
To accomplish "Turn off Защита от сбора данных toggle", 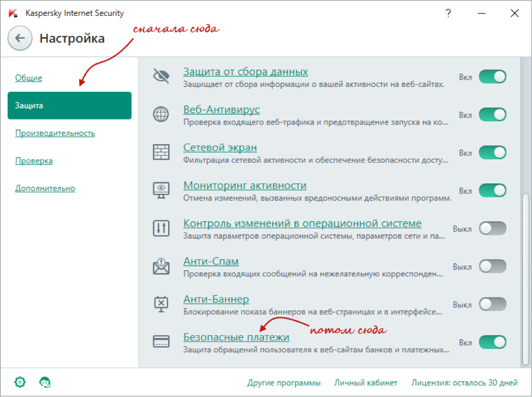I will pyautogui.click(x=493, y=77).
